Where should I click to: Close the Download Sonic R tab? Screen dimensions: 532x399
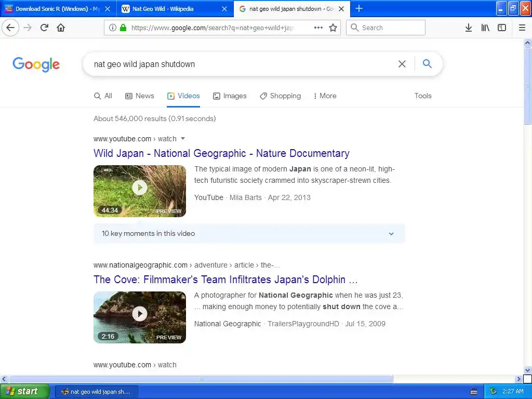pos(108,9)
